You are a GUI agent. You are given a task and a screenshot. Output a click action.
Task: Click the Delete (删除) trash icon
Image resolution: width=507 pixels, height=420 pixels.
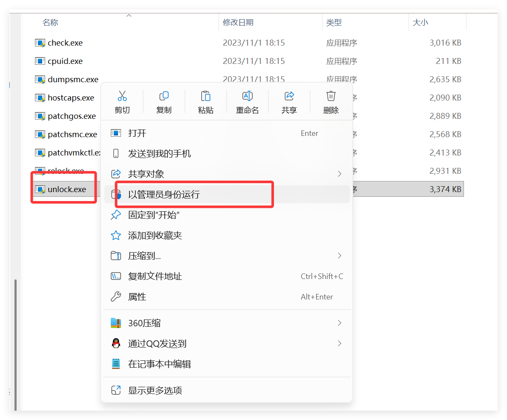[331, 96]
